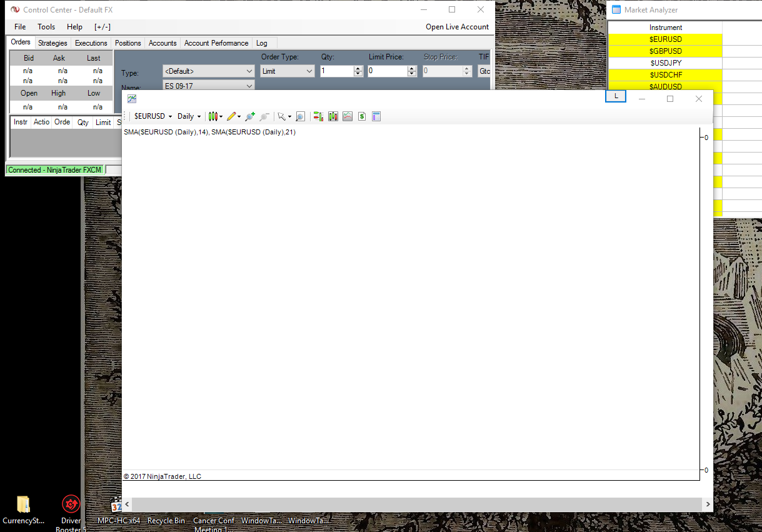The image size is (762, 532).
Task: Select the pencil drawing tools icon
Action: (x=231, y=116)
